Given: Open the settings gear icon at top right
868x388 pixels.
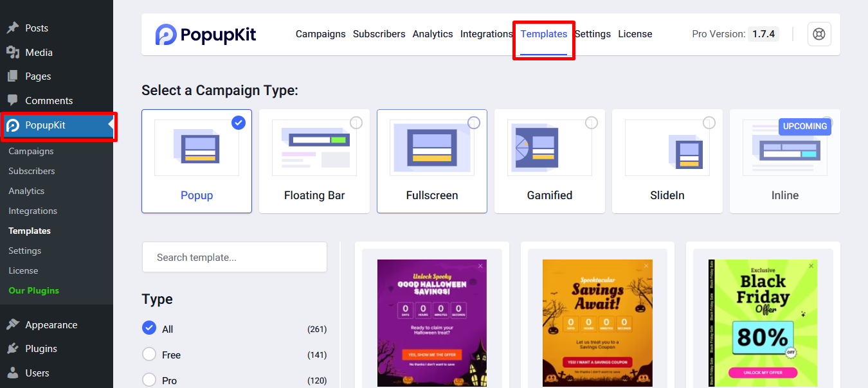Looking at the screenshot, I should click(819, 34).
